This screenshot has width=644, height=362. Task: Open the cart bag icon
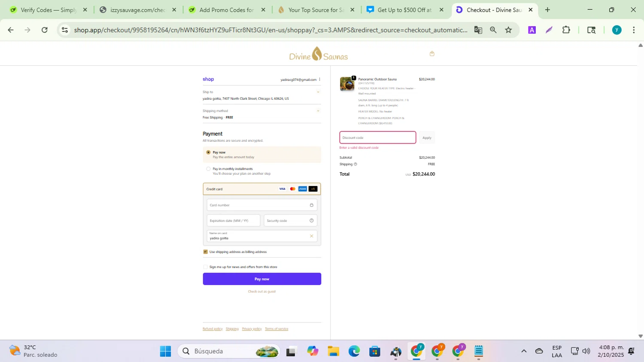432,54
